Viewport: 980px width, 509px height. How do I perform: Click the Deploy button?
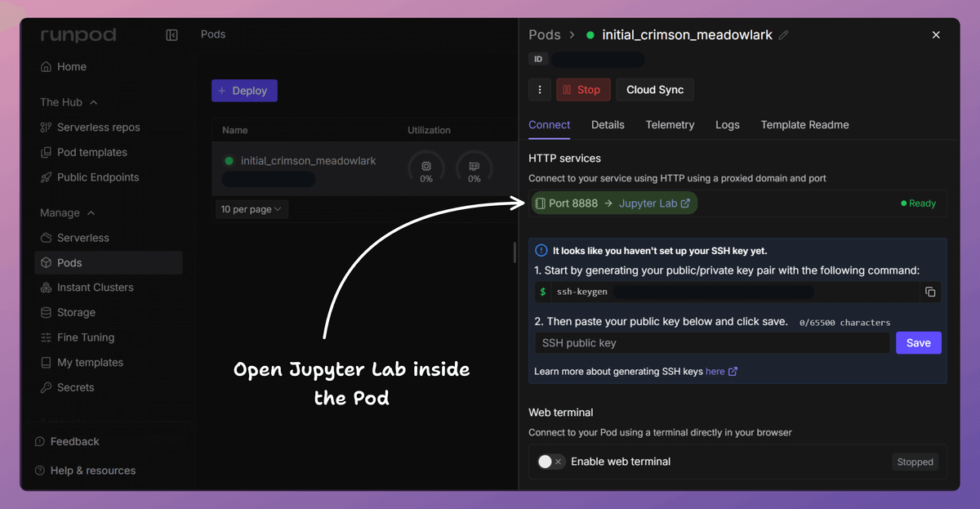pyautogui.click(x=244, y=91)
